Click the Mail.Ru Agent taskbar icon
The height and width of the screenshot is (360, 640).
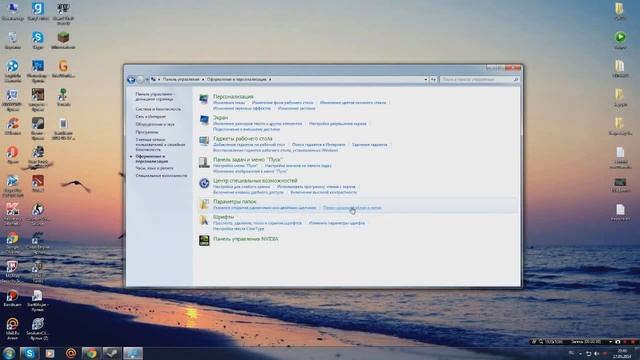coord(71,353)
